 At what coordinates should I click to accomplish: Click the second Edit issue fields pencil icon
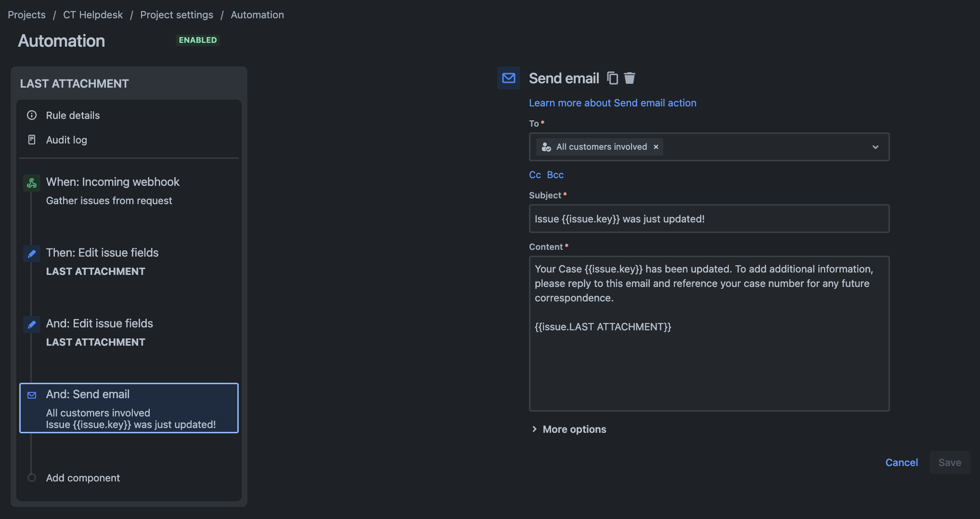point(32,324)
